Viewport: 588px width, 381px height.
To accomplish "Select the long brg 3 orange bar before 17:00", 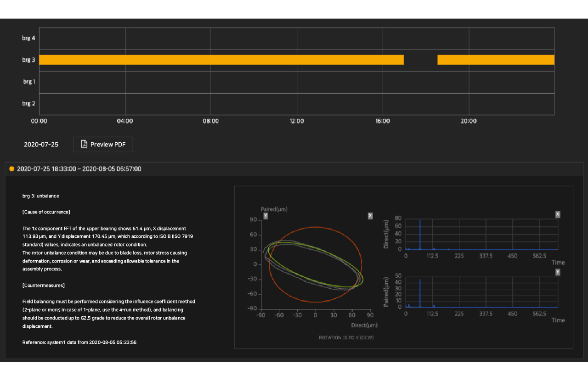I will [x=221, y=60].
